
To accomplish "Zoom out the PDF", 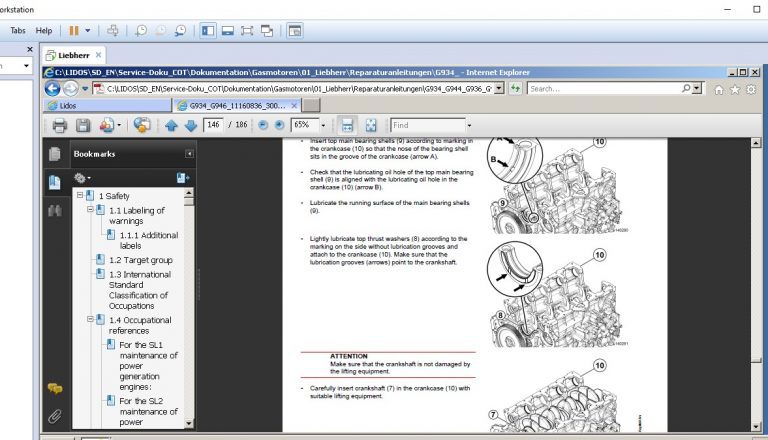I will tap(263, 125).
